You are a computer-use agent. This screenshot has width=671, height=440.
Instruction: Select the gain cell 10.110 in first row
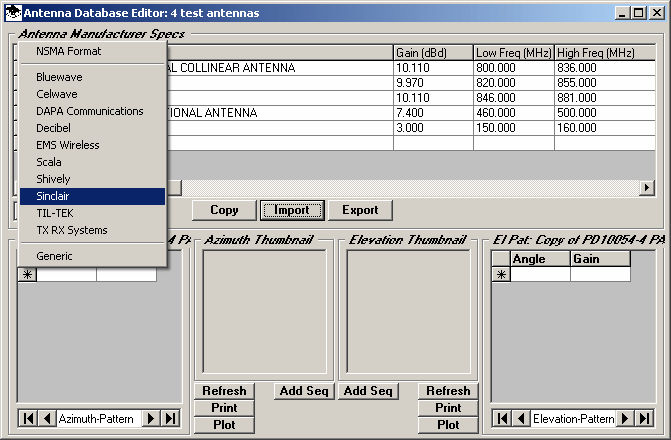[433, 68]
